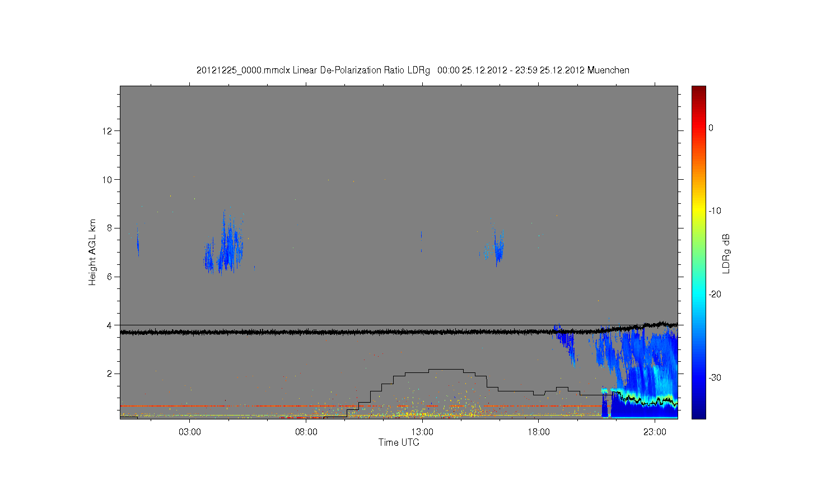Click the plot title text at top

413,71
